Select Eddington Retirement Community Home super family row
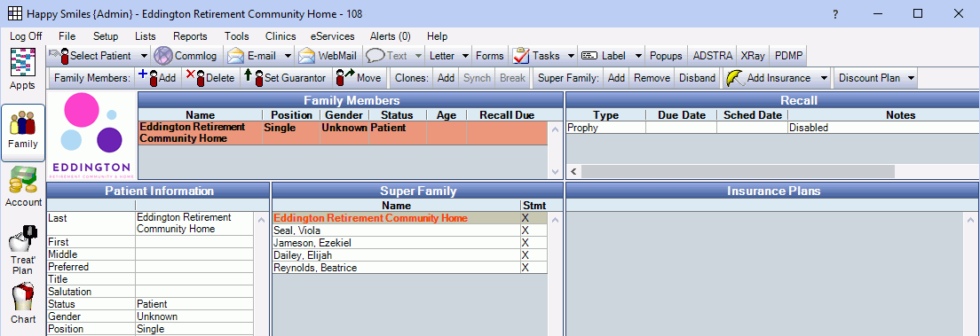The width and height of the screenshot is (980, 336). [x=409, y=218]
